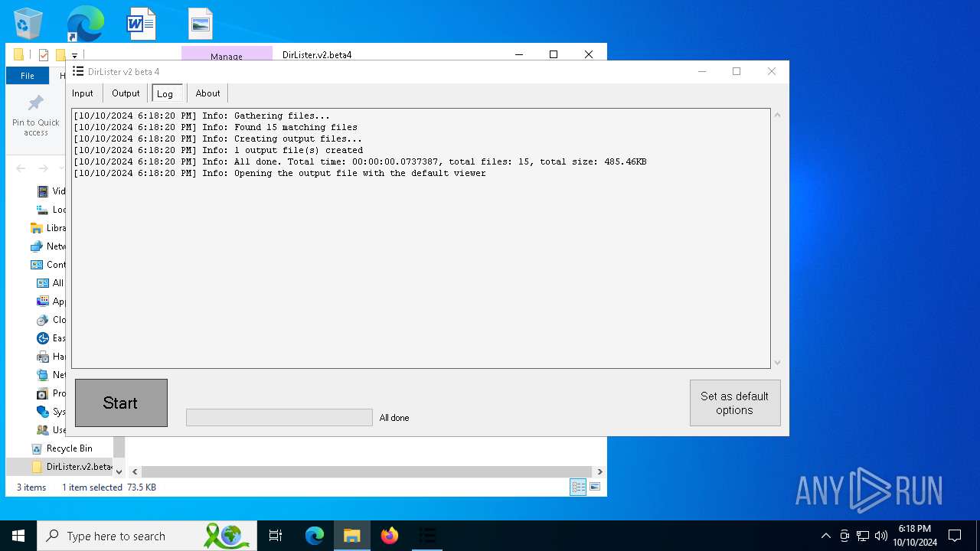Viewport: 980px width, 551px height.
Task: Show hidden system tray icons chevron
Action: tap(825, 536)
